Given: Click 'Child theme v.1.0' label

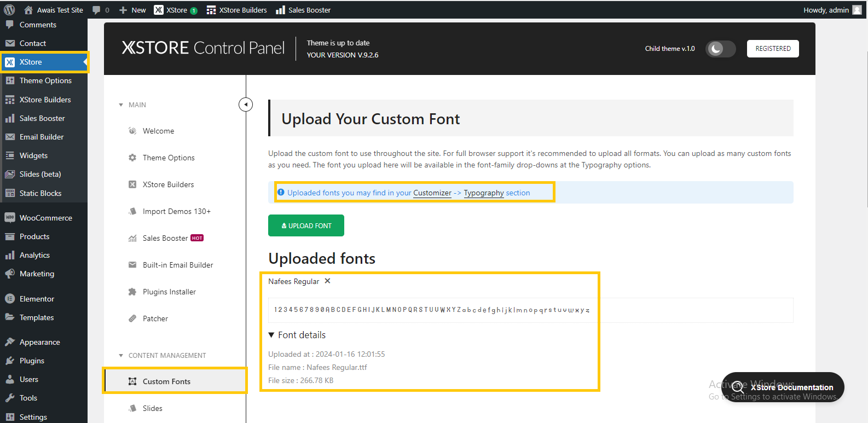Looking at the screenshot, I should click(x=670, y=49).
